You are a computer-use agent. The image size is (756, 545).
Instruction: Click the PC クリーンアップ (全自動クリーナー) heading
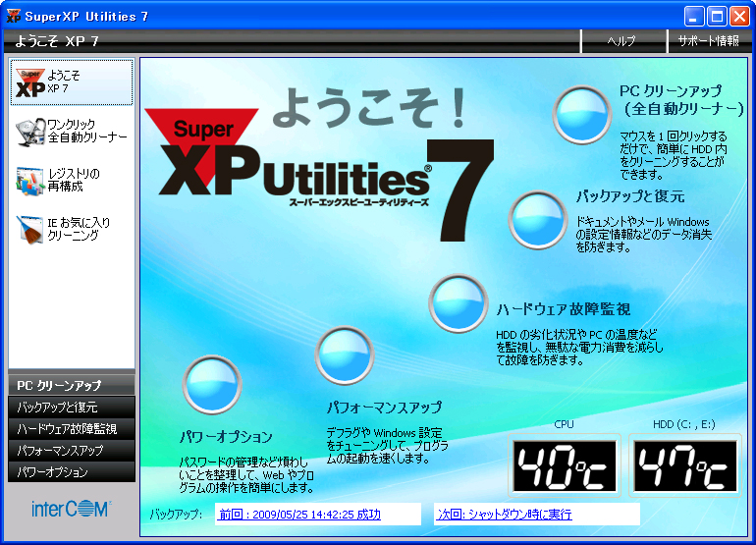[681, 100]
